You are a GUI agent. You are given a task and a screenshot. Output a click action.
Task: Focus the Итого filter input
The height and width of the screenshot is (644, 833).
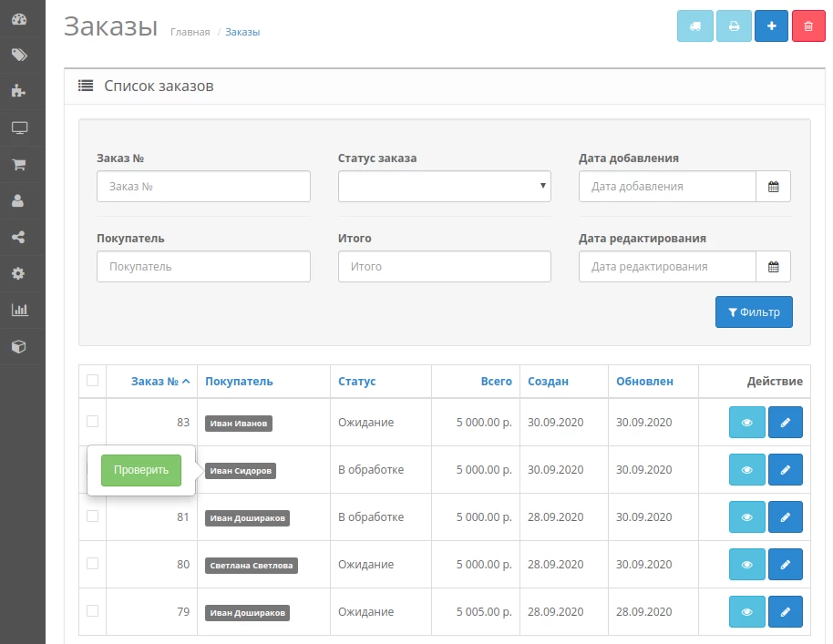tap(444, 267)
